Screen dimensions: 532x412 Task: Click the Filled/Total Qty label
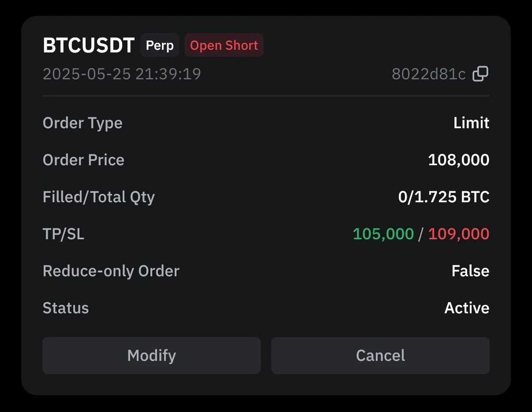point(99,197)
